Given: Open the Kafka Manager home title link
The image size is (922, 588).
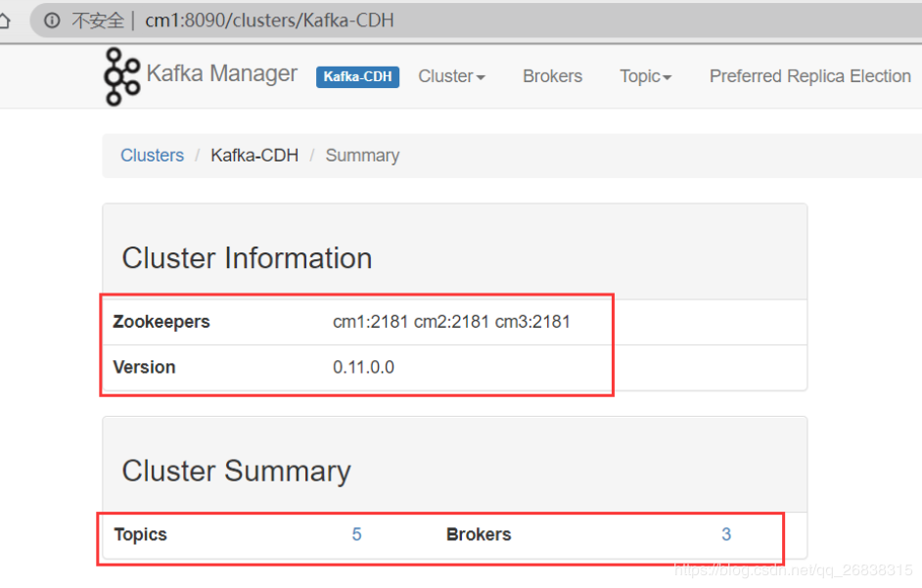Looking at the screenshot, I should click(221, 74).
